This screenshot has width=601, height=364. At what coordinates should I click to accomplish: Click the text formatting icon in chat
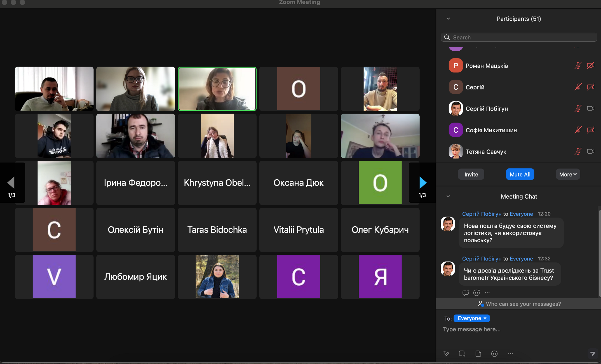click(446, 354)
